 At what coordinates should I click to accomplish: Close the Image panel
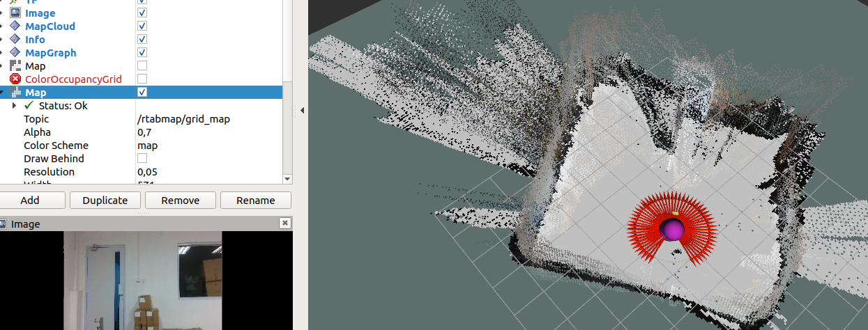tap(284, 223)
